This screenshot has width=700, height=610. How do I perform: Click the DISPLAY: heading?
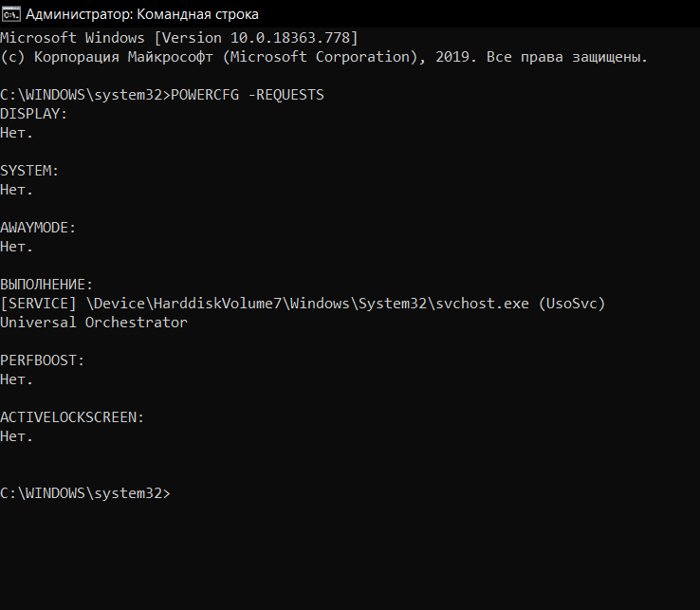[x=34, y=114]
